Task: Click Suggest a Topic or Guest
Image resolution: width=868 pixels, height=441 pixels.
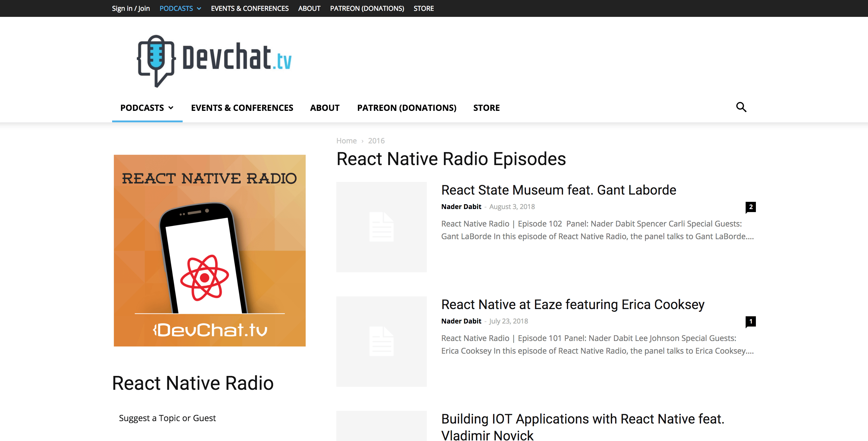Action: 167,418
